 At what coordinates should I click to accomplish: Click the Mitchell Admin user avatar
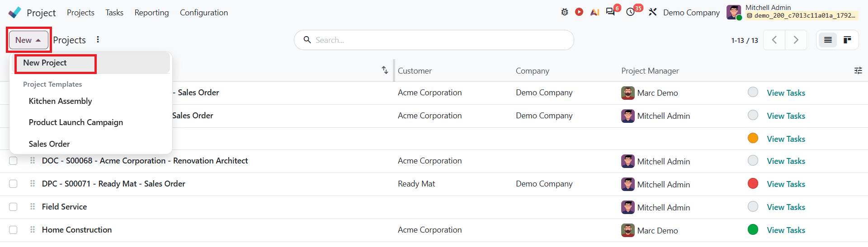click(734, 12)
